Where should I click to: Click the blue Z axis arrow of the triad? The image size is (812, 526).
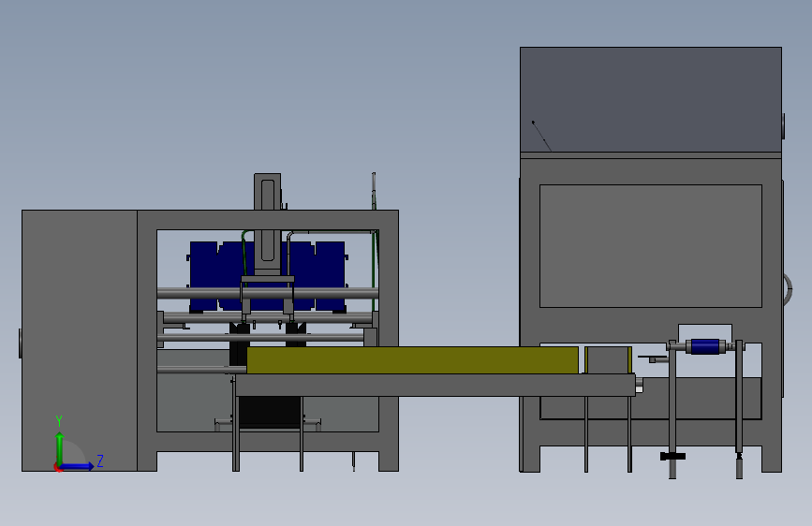(x=77, y=466)
